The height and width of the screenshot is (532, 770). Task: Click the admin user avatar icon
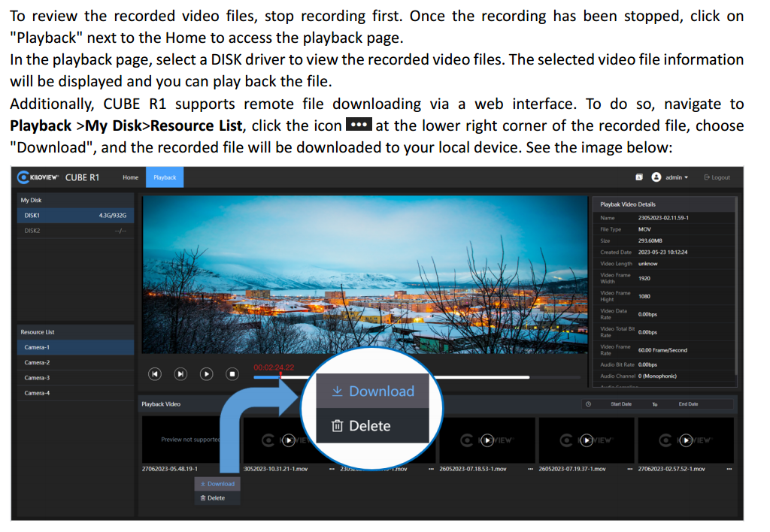pyautogui.click(x=656, y=177)
